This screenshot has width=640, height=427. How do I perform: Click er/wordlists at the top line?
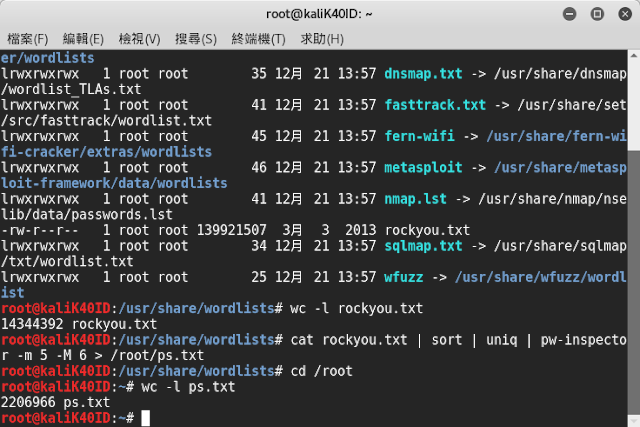[47, 58]
